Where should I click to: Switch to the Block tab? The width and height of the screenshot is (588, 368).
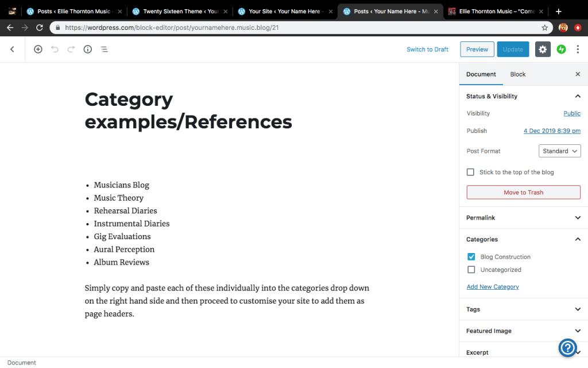517,74
